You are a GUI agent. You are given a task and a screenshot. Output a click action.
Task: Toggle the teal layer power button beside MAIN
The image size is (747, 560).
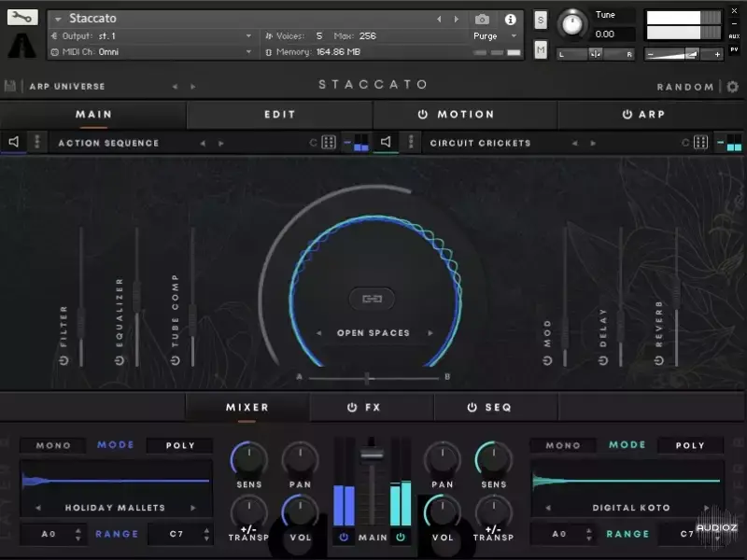coord(401,538)
